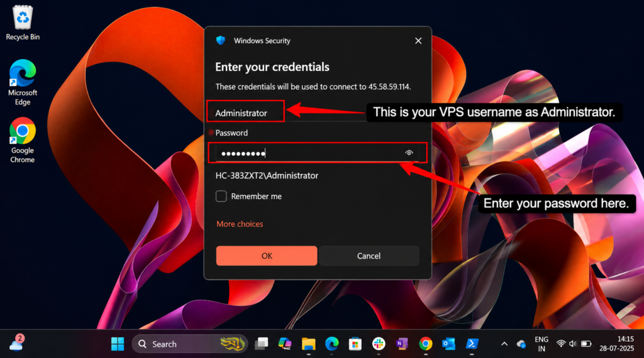Screen dimensions: 644x358
Task: Launch Copilot from the taskbar
Action: 285,344
